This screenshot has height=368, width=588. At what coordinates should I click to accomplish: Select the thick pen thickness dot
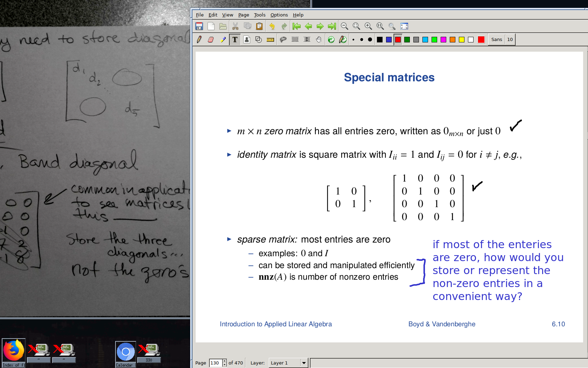pos(370,40)
